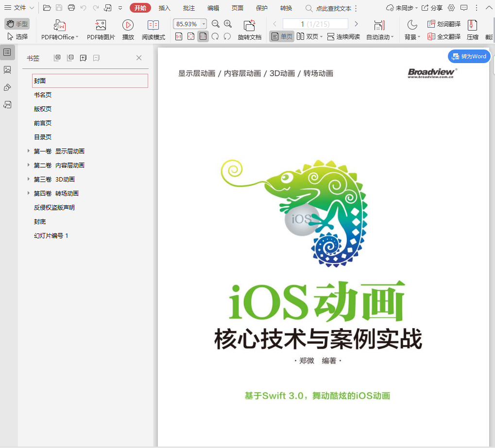Click the 压缩 compress icon
This screenshot has height=448, width=495.
pyautogui.click(x=472, y=25)
